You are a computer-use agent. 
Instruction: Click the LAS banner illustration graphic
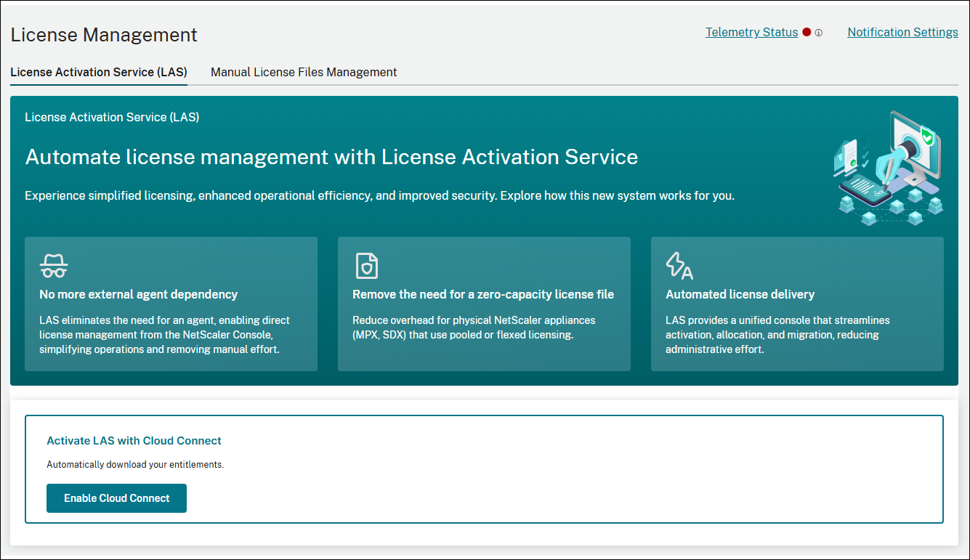887,168
